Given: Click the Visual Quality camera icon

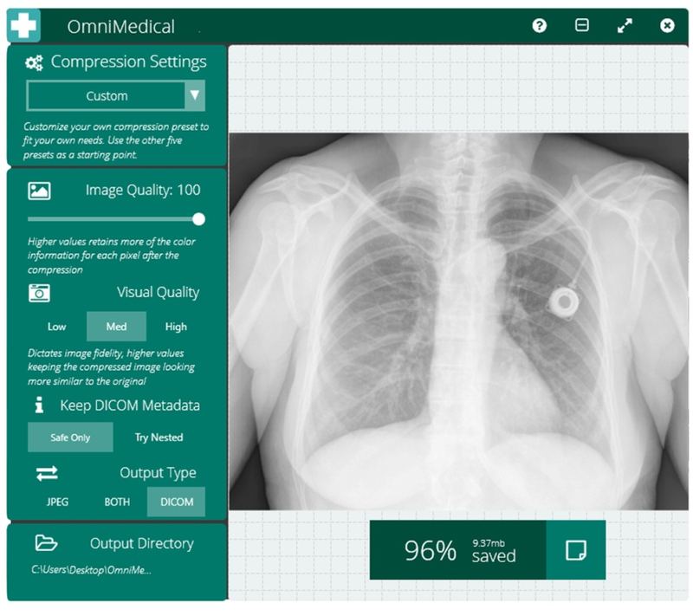Looking at the screenshot, I should coord(39,293).
